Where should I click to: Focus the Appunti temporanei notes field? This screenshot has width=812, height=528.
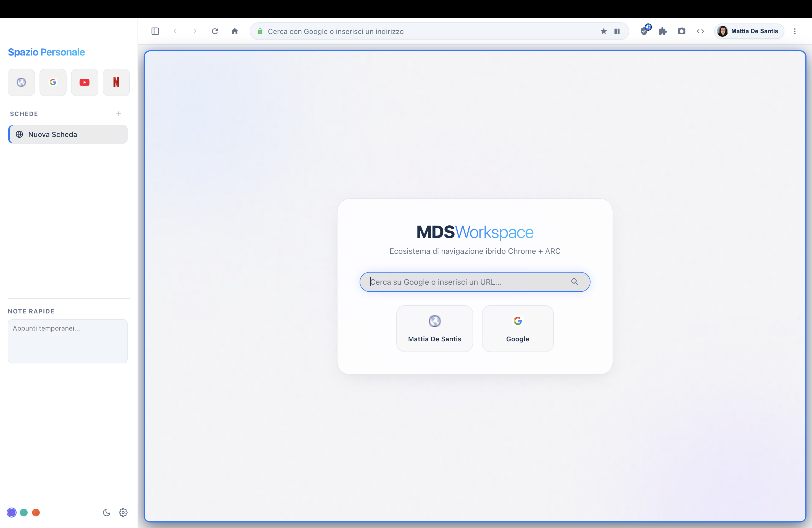click(68, 341)
